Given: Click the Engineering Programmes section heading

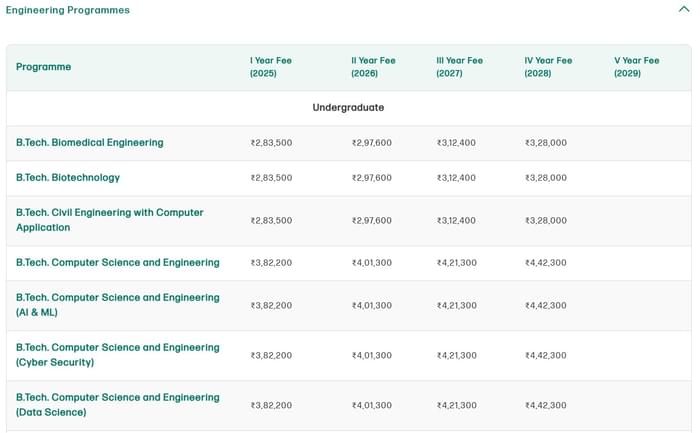Looking at the screenshot, I should pos(68,10).
